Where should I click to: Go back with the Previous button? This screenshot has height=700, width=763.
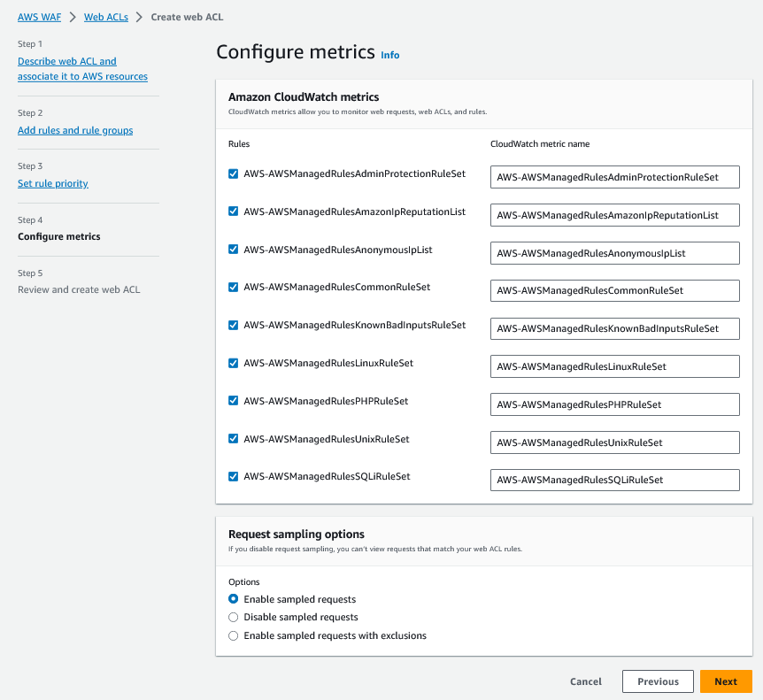point(658,681)
